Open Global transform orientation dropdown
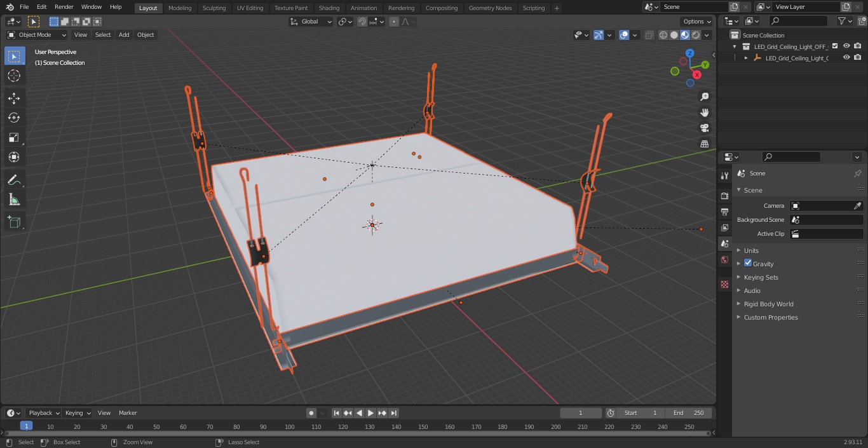The width and height of the screenshot is (868, 448). tap(311, 22)
